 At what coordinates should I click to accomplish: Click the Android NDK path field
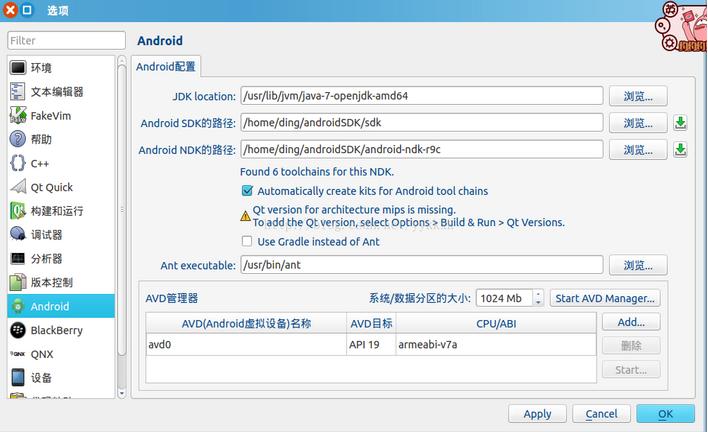[422, 149]
